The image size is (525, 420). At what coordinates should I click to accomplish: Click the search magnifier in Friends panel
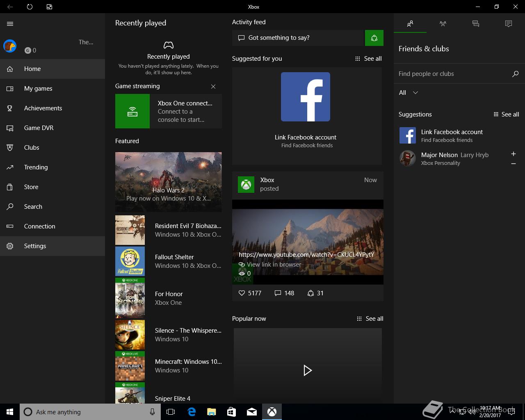coord(516,74)
